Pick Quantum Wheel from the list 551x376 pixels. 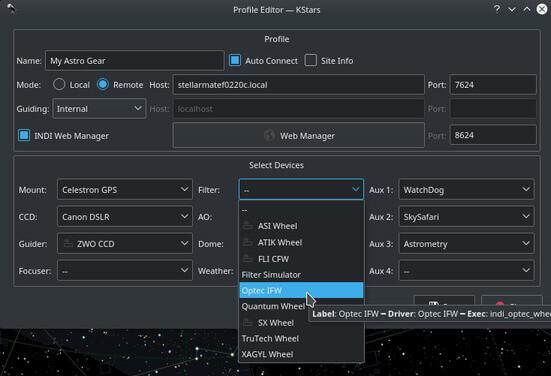tap(301, 306)
